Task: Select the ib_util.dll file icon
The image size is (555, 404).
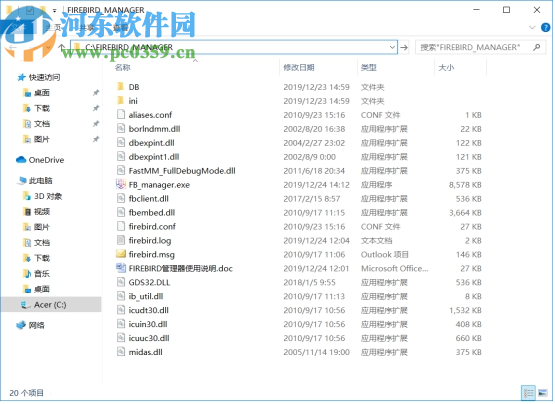Action: (x=121, y=296)
